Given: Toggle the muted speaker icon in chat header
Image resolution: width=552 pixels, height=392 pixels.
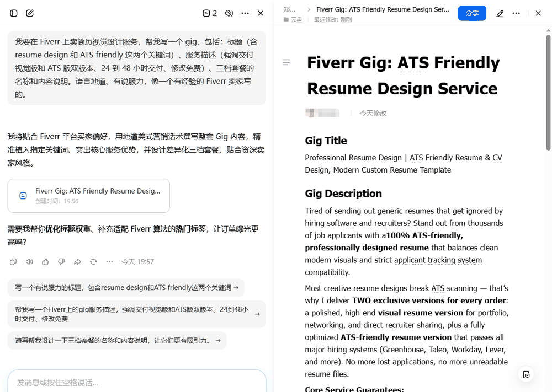Looking at the screenshot, I should pos(229,13).
